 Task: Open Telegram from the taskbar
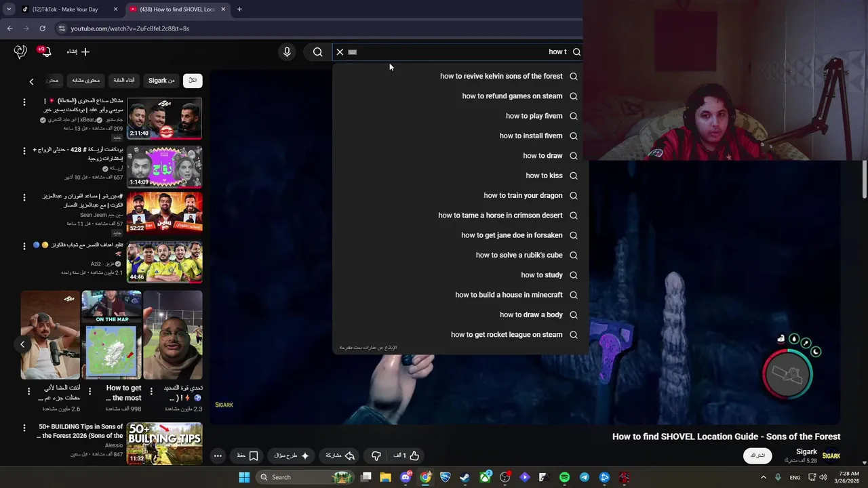point(585,477)
